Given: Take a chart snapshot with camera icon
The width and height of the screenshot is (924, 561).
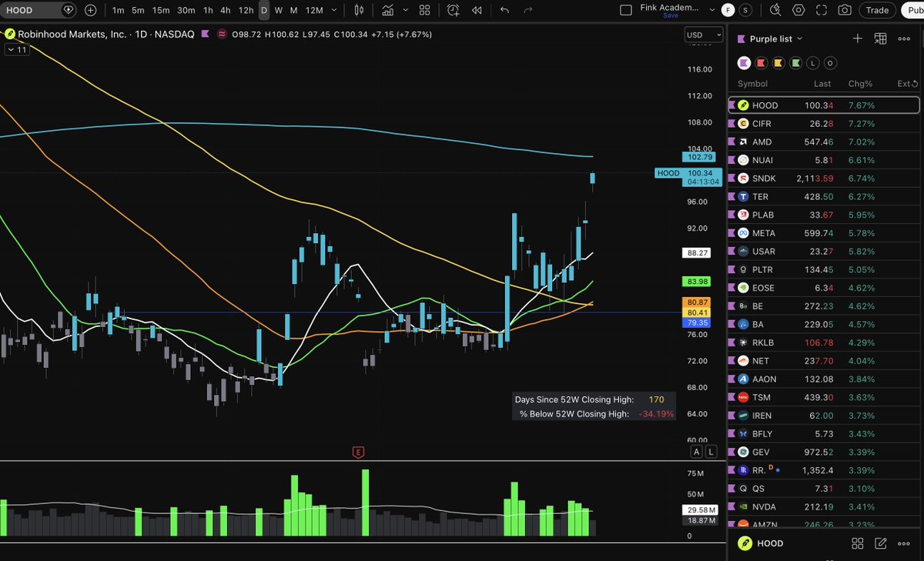Looking at the screenshot, I should (x=845, y=10).
